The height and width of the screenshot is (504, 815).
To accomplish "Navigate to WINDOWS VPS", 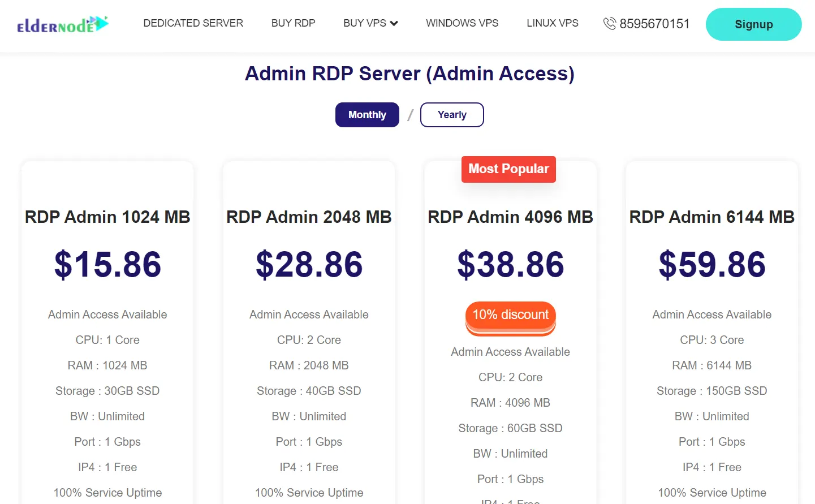I will (x=462, y=23).
